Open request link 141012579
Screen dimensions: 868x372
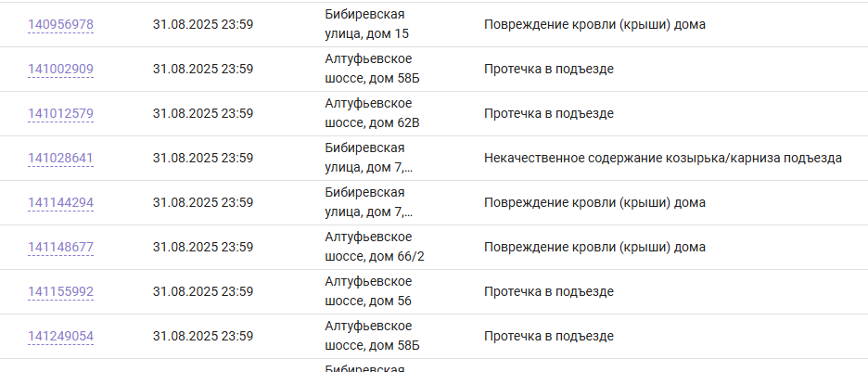(60, 113)
